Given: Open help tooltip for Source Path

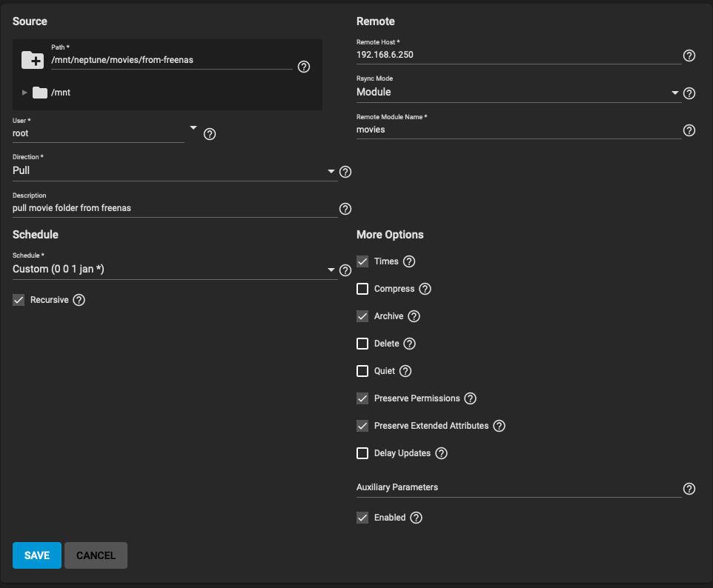Looking at the screenshot, I should point(304,67).
